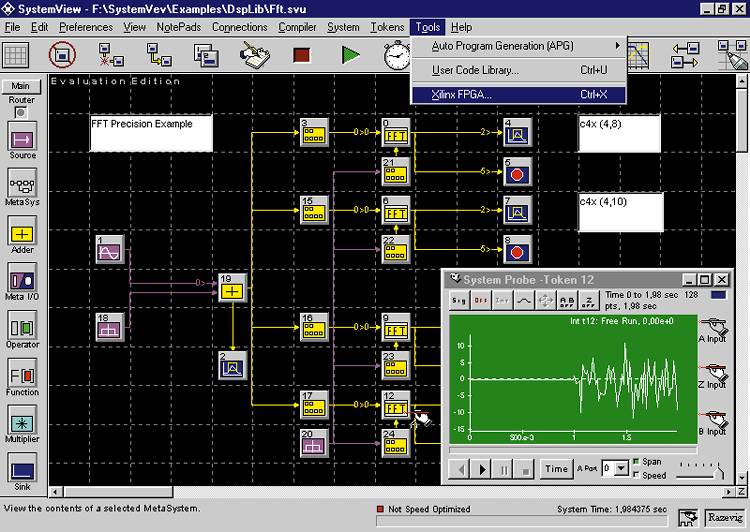Toggle the Z off probe button

[x=589, y=300]
